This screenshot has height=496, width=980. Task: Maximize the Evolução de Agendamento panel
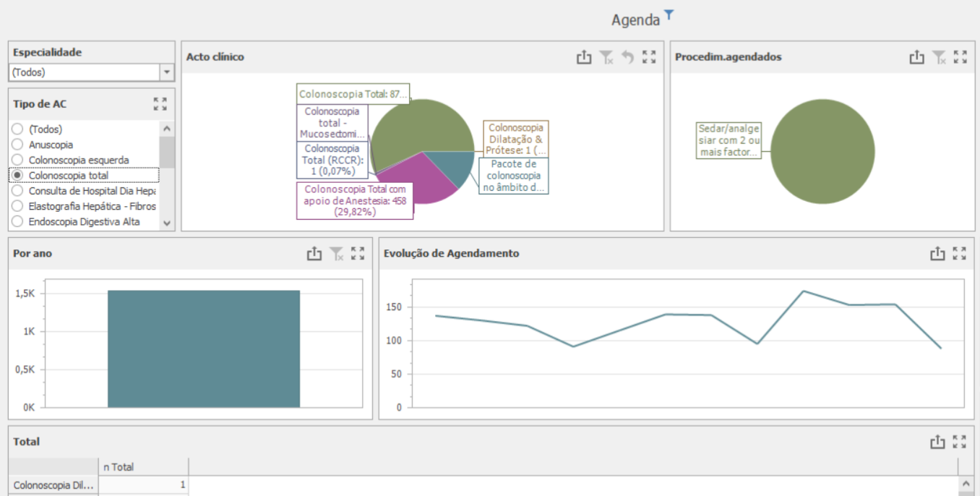tap(959, 253)
